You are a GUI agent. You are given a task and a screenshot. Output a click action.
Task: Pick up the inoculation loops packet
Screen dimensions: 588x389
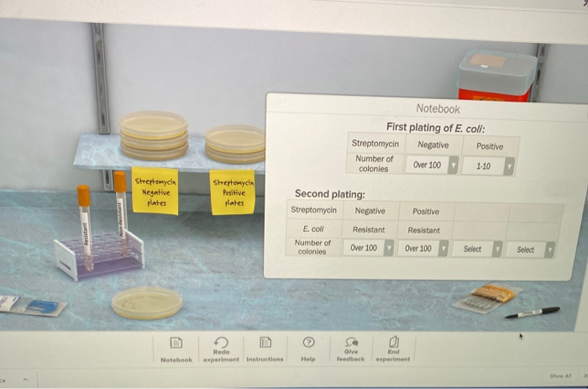pos(487,298)
